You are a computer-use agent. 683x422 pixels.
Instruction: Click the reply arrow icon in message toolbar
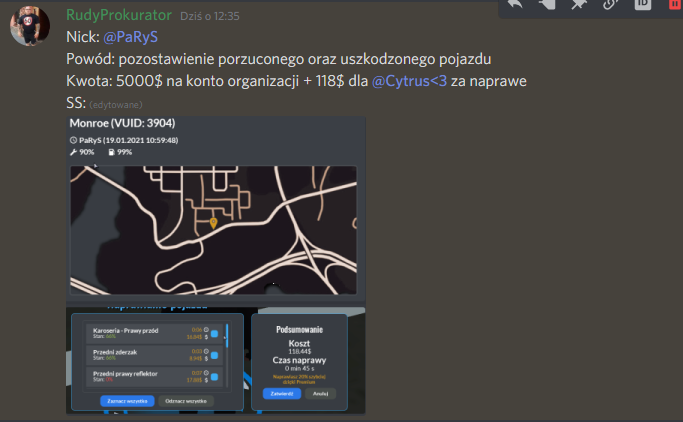point(515,4)
